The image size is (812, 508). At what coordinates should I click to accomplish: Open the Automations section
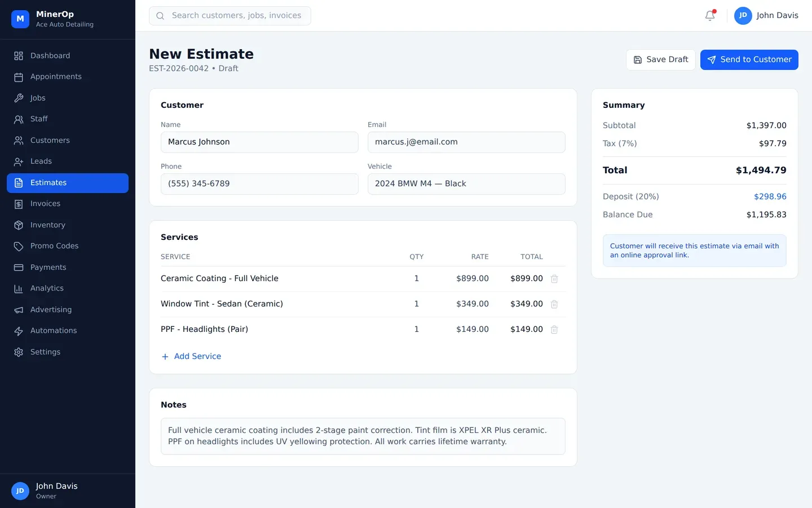click(53, 330)
